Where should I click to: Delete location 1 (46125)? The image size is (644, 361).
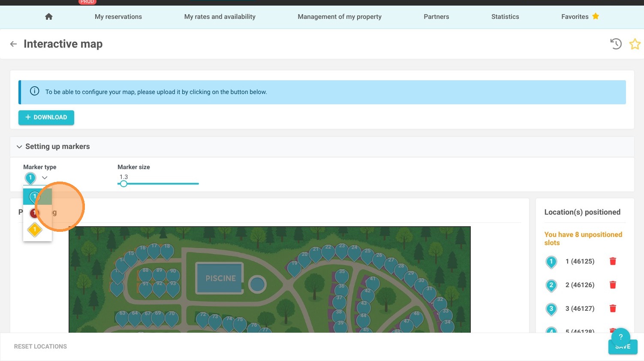pos(613,261)
